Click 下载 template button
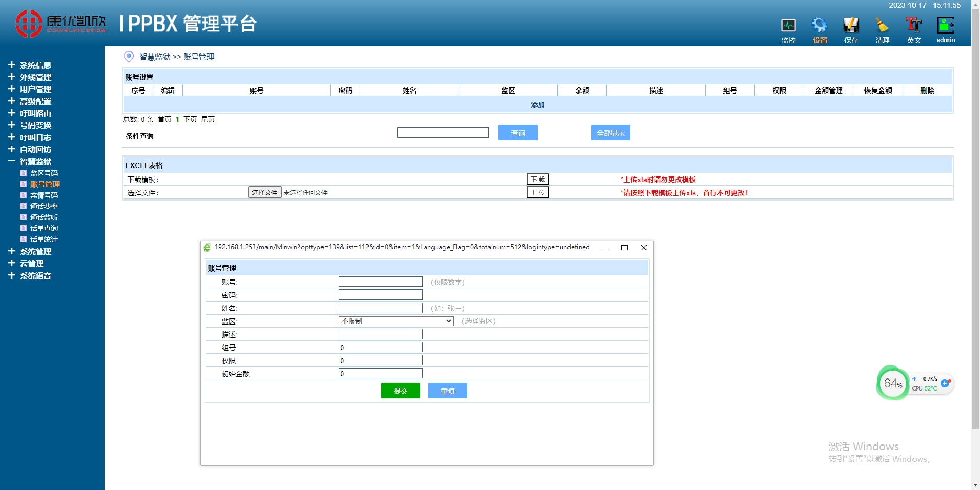The width and height of the screenshot is (980, 490). tap(538, 179)
